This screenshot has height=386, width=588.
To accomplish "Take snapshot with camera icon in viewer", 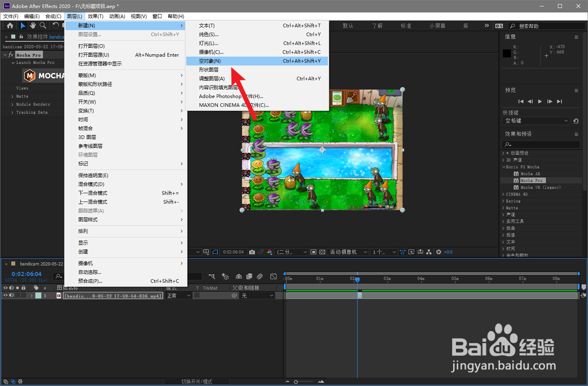I will pos(252,252).
